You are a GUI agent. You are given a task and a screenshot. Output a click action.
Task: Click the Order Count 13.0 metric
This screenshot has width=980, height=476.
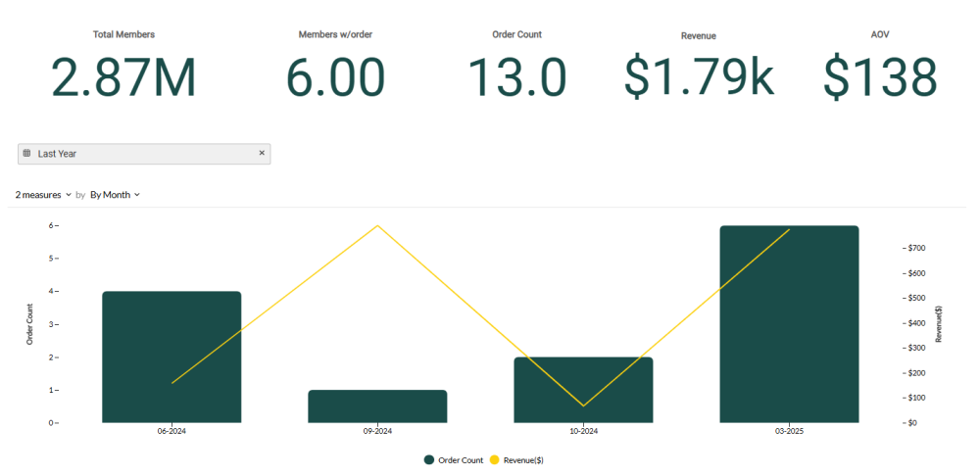[x=516, y=78]
